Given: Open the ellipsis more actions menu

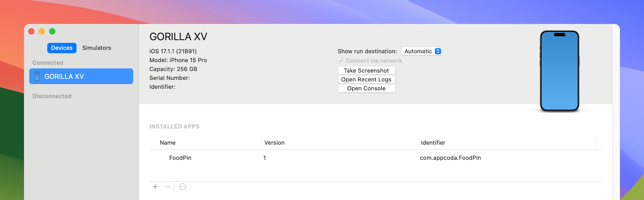Looking at the screenshot, I should click(x=183, y=187).
